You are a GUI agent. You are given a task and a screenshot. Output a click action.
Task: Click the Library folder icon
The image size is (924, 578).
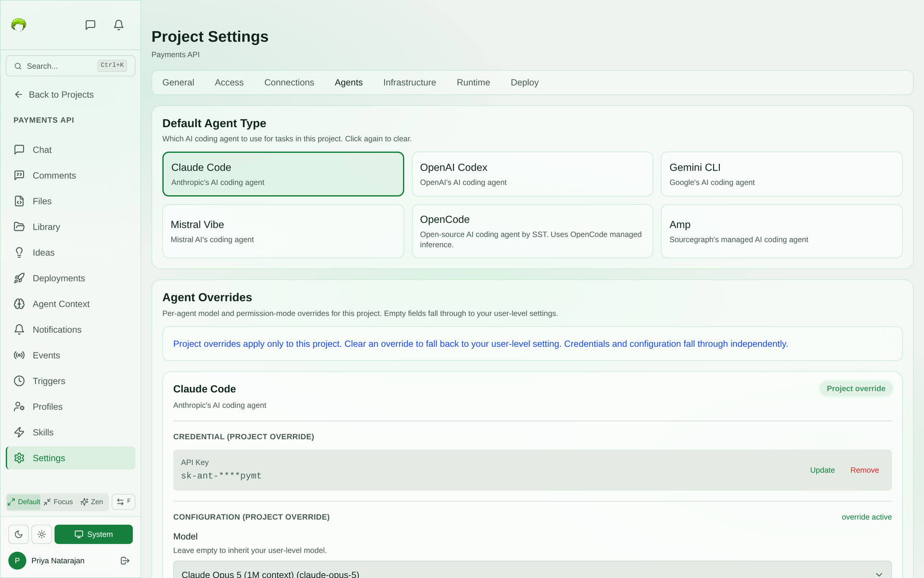pyautogui.click(x=19, y=227)
